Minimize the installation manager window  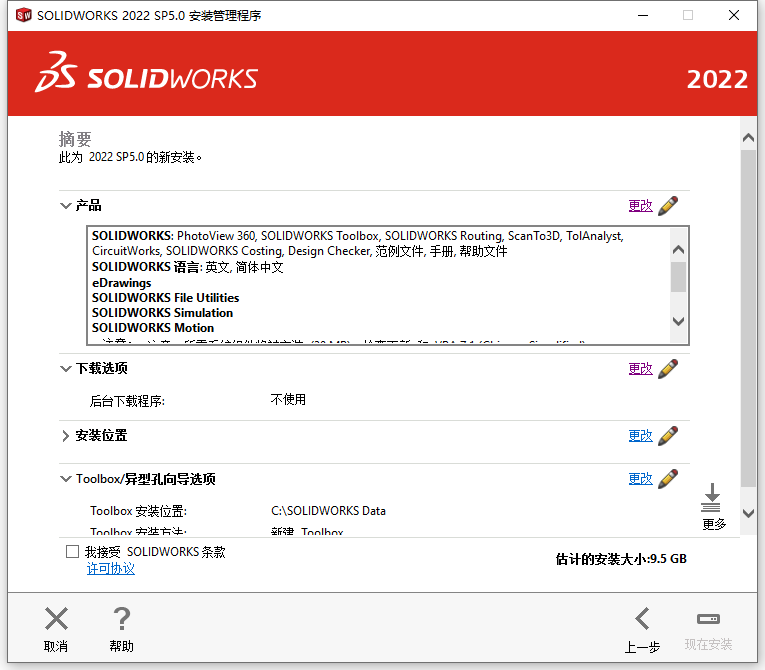(643, 16)
